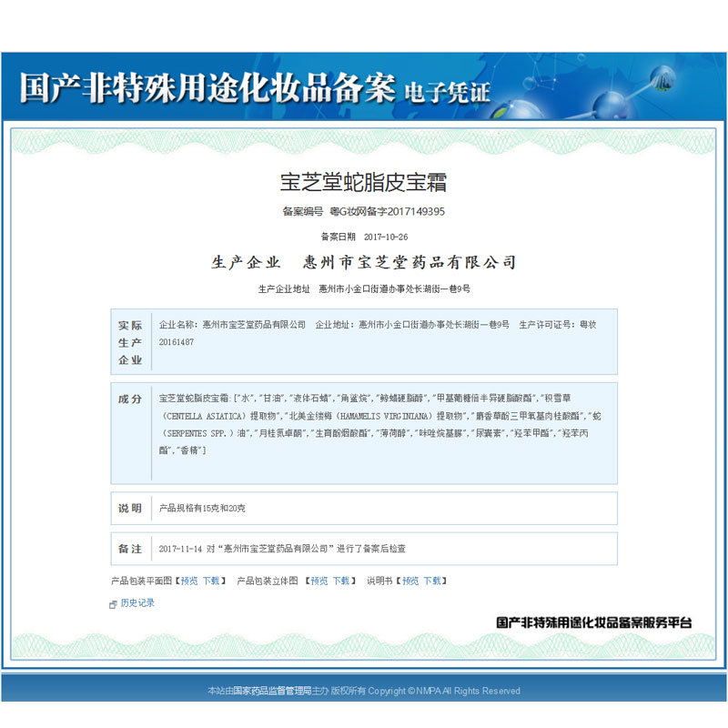Viewport: 728px width, 728px height.
Task: Click license number 20161487
Action: point(177,342)
